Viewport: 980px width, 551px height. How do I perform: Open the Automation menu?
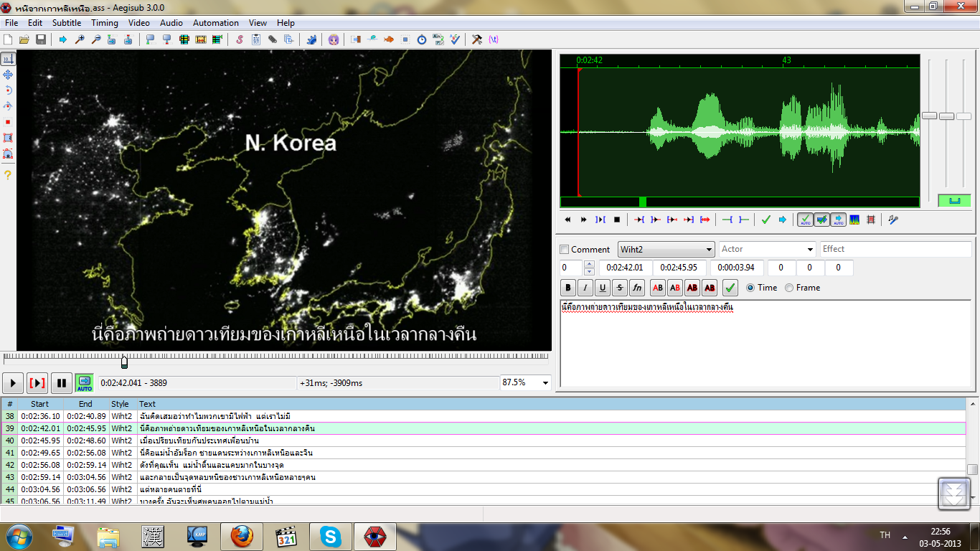[x=216, y=23]
